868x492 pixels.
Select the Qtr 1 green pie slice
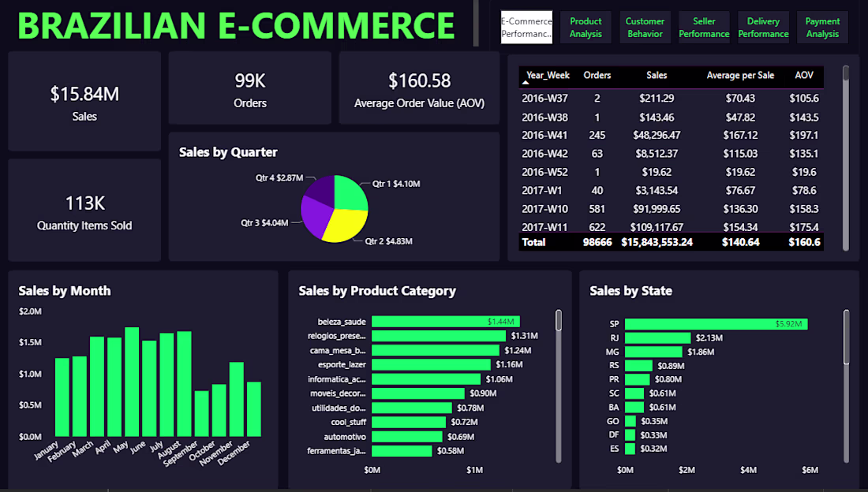pos(351,194)
